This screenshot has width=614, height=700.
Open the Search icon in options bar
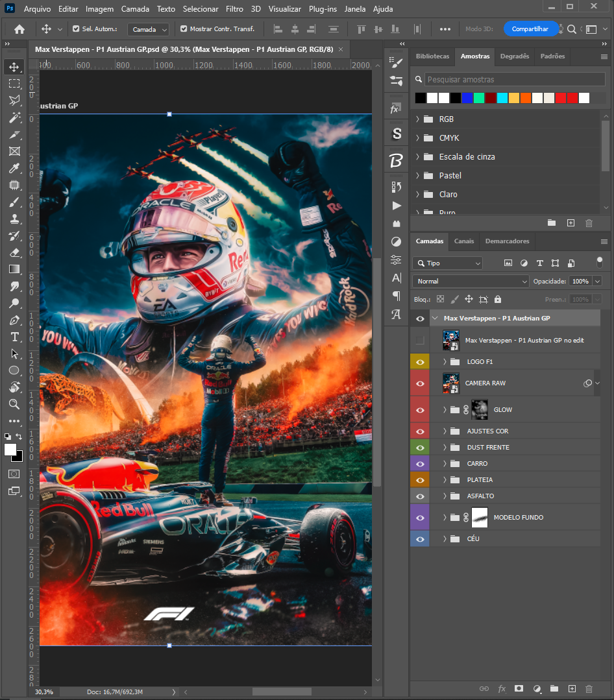point(572,29)
